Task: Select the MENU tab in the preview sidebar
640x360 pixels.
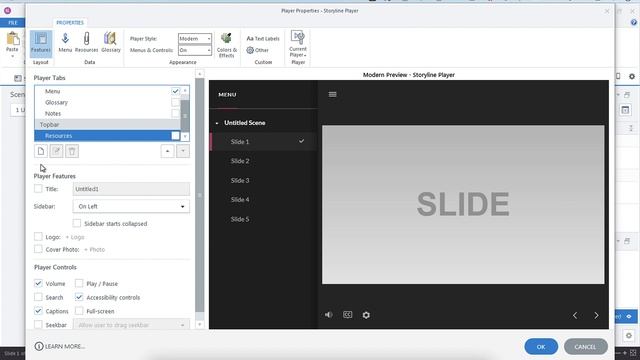Action: click(x=227, y=95)
